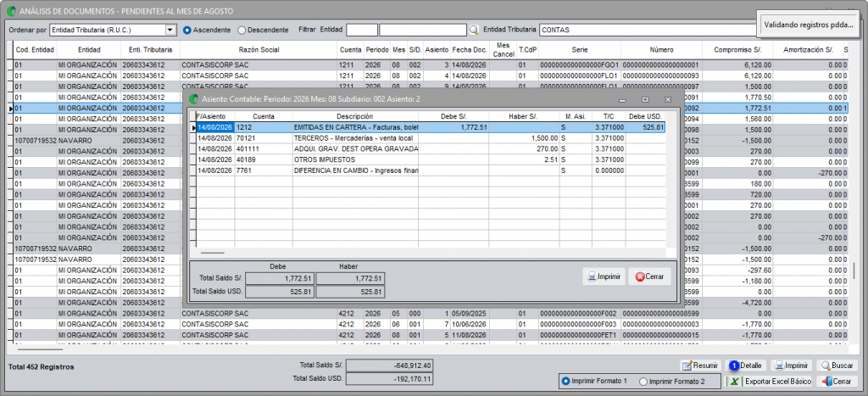This screenshot has height=396, width=868.
Task: Click the Descripción header in the Asiento dialog
Action: click(355, 116)
